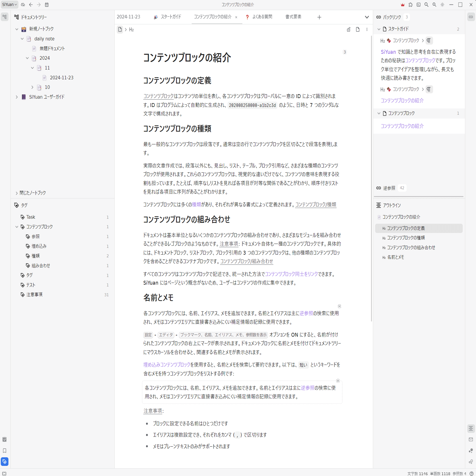This screenshot has height=476, width=476.
Task: Follow the 埋め込みコンテンツブロック link
Action: 167,365
